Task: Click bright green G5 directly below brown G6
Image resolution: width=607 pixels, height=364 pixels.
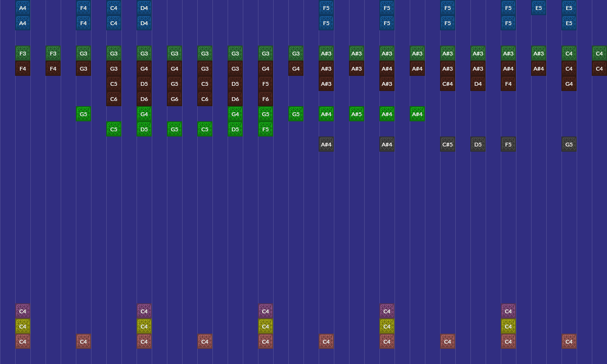Action: (175, 129)
